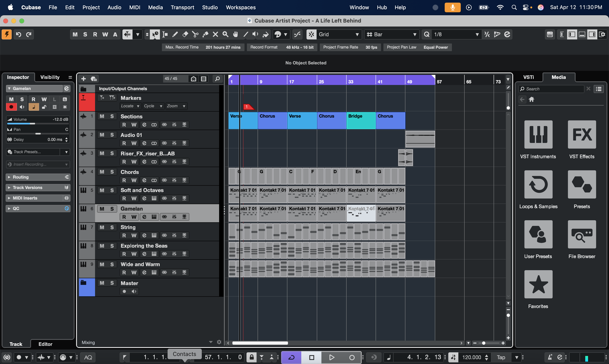The image size is (609, 364).
Task: Select the Comp hand tool
Action: pyautogui.click(x=236, y=34)
